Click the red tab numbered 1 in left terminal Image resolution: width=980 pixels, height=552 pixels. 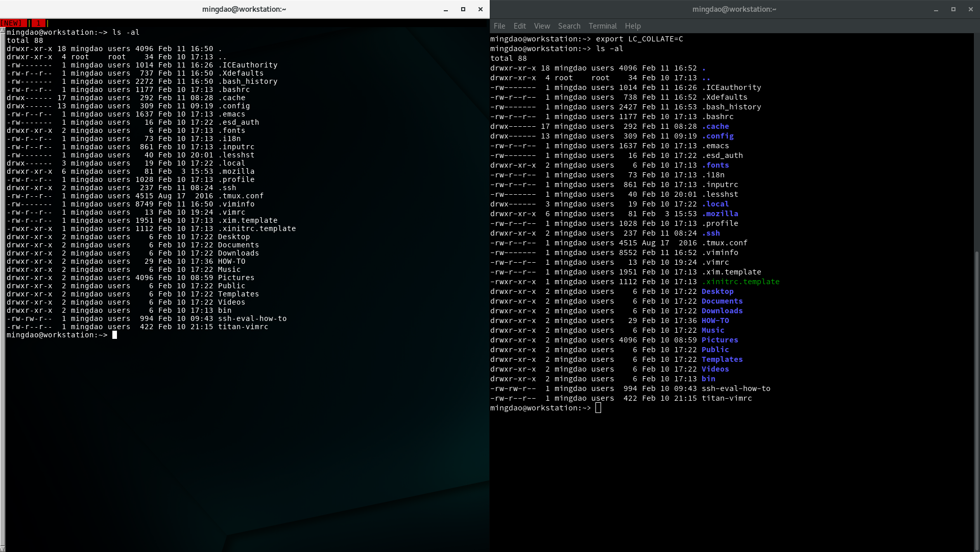click(38, 23)
